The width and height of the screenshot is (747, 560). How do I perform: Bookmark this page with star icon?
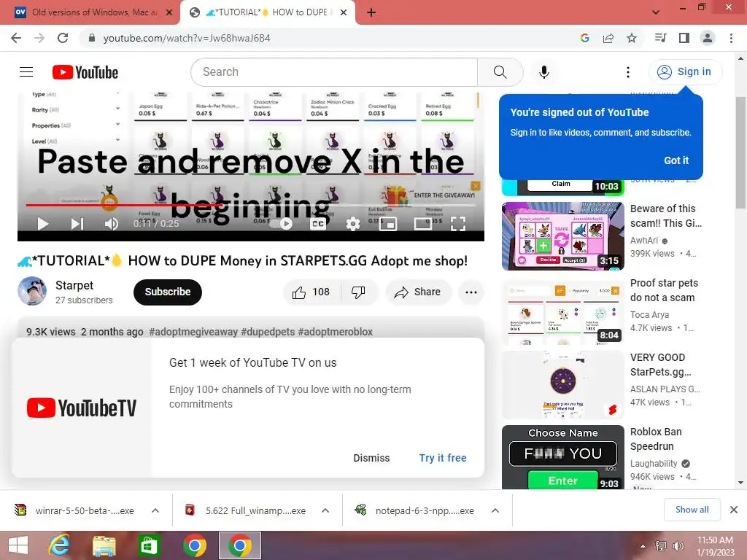[631, 38]
